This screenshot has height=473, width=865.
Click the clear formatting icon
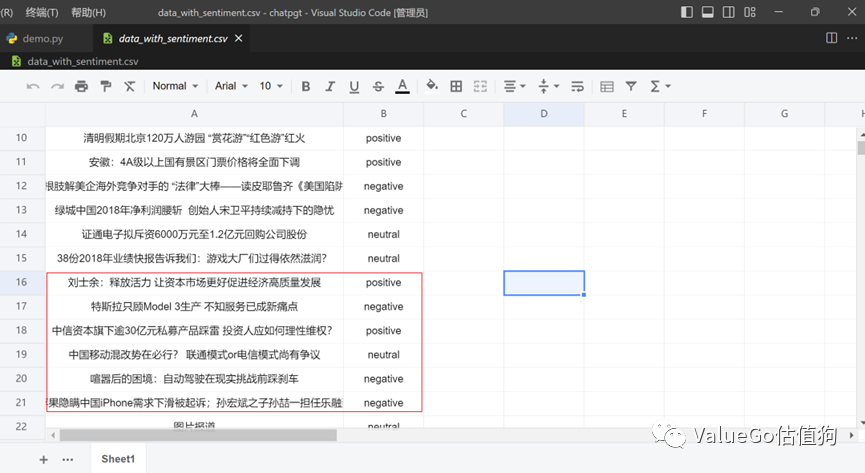[x=129, y=87]
